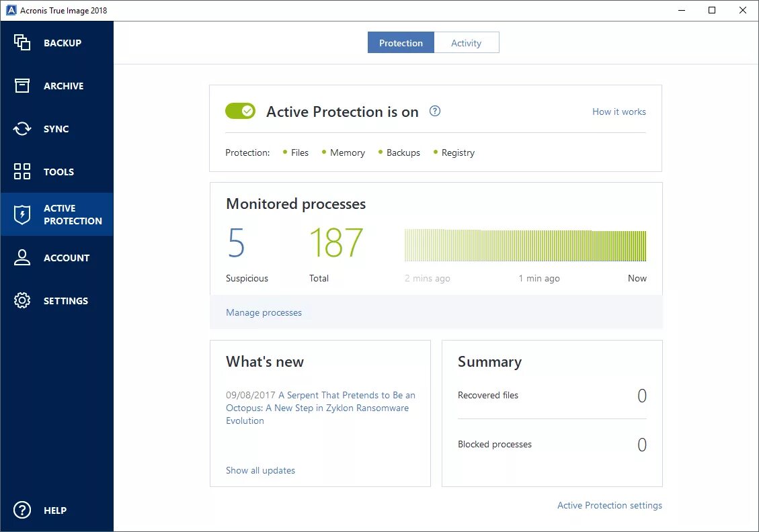Click the Help question mark icon
Image resolution: width=759 pixels, height=532 pixels.
pos(22,511)
